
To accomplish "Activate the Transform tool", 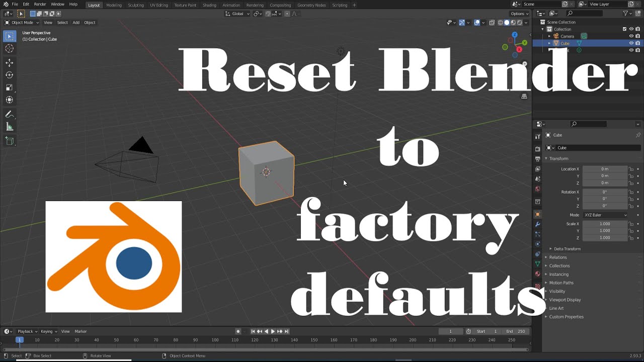I will point(9,100).
